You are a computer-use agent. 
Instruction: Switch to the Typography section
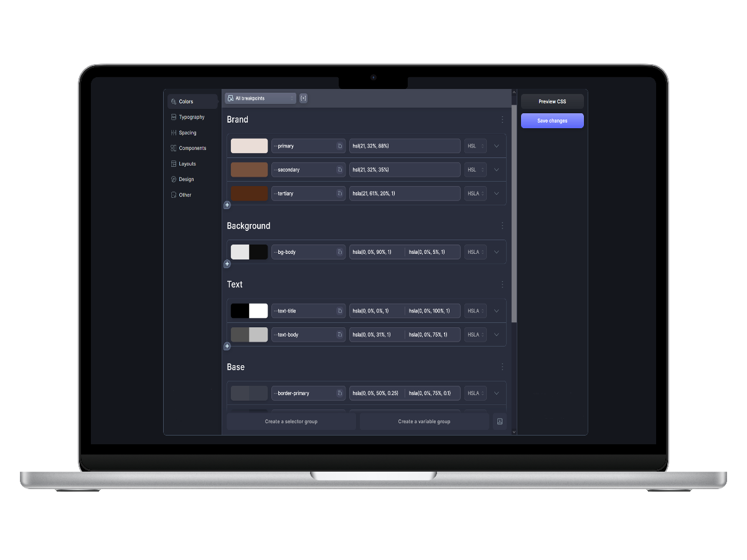(x=191, y=117)
